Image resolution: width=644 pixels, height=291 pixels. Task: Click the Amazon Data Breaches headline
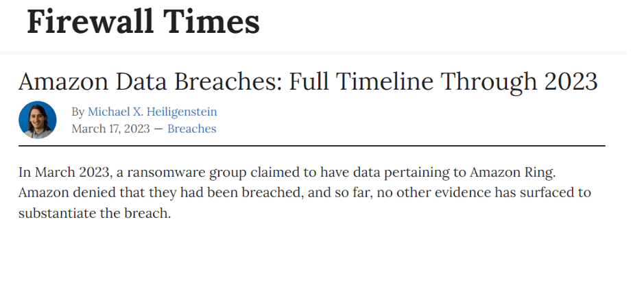click(x=308, y=81)
